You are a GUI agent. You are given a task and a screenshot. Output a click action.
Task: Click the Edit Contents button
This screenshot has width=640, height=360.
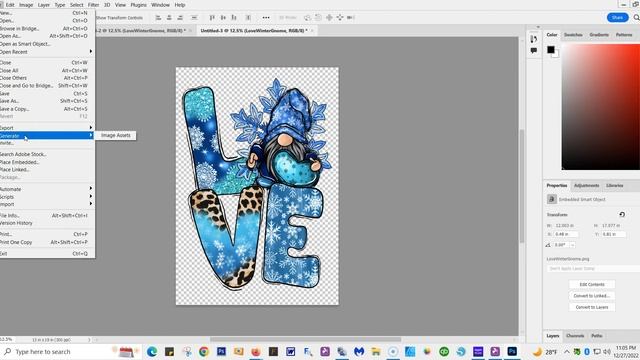(592, 284)
